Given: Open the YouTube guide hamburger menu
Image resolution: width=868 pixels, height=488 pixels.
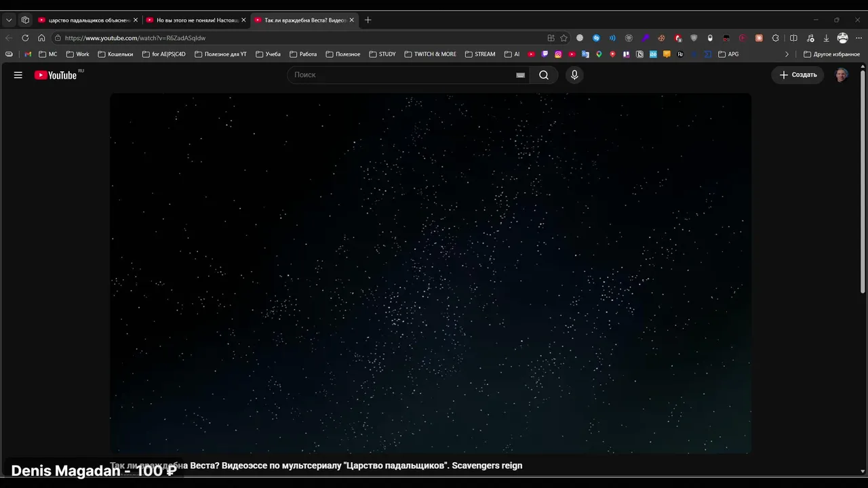Looking at the screenshot, I should [18, 75].
